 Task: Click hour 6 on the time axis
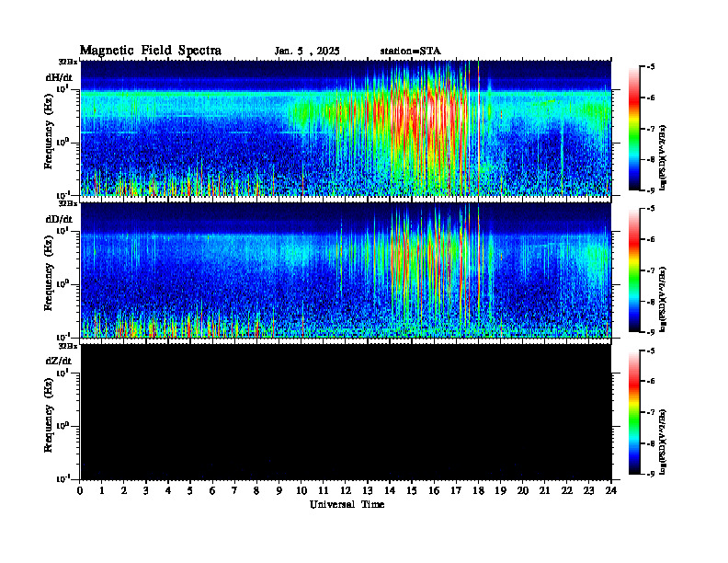(212, 491)
